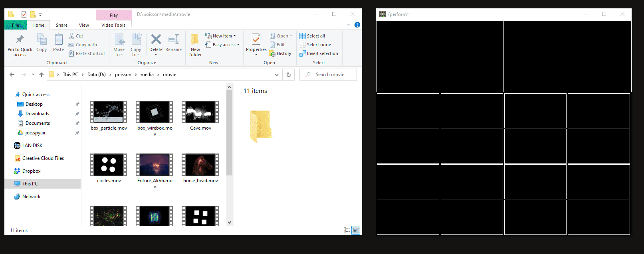
Task: Open the View ribbon tab
Action: [x=84, y=25]
